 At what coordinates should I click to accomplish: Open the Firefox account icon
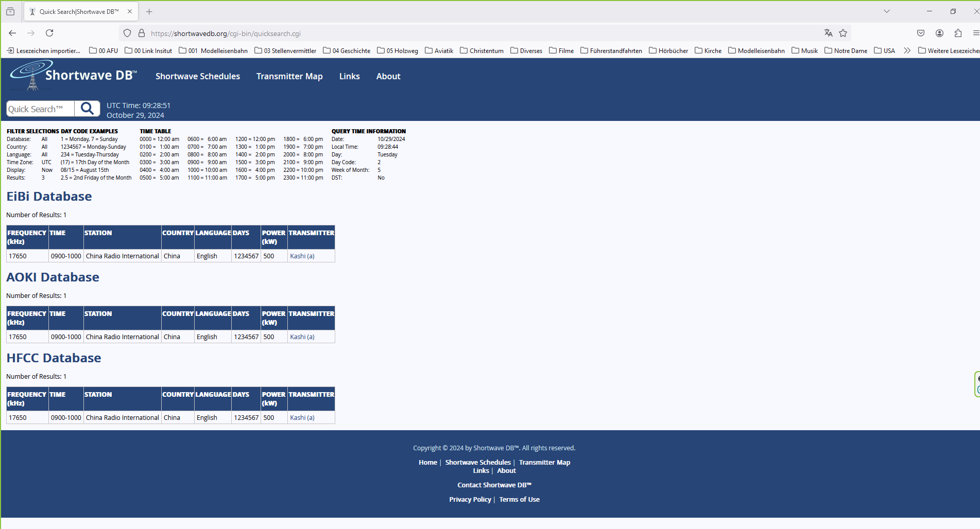[x=939, y=33]
